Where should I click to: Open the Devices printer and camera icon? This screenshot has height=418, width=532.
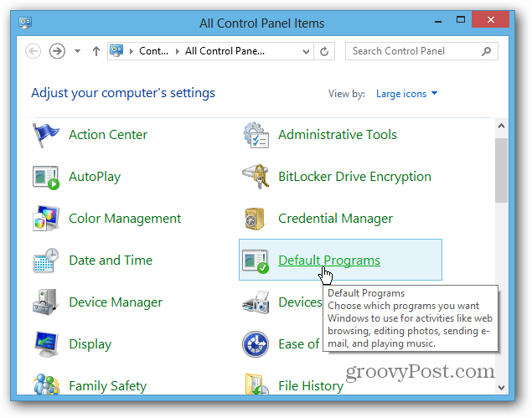point(256,302)
